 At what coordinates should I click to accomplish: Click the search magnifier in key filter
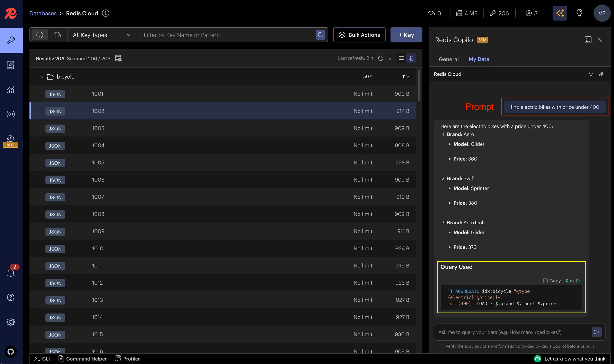[320, 35]
